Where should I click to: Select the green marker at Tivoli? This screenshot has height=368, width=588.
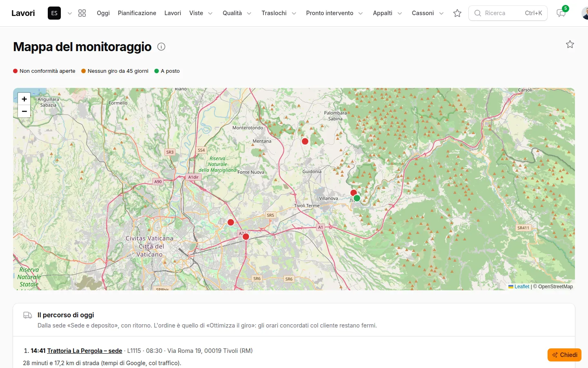pos(357,198)
